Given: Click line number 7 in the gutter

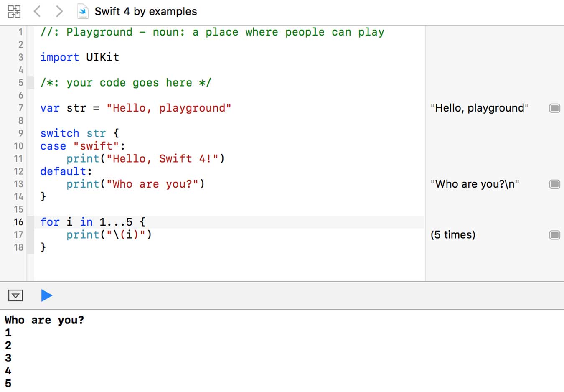Looking at the screenshot, I should pyautogui.click(x=20, y=108).
